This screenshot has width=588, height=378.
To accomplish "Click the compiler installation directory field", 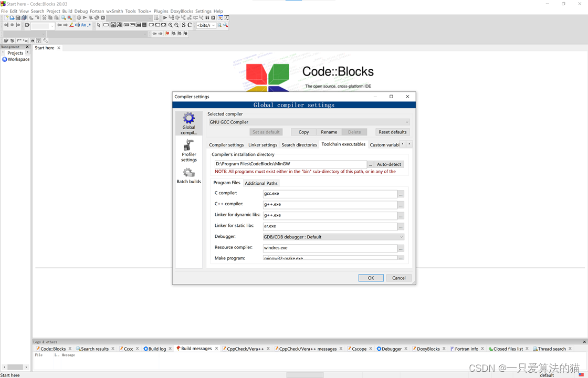I will (291, 164).
